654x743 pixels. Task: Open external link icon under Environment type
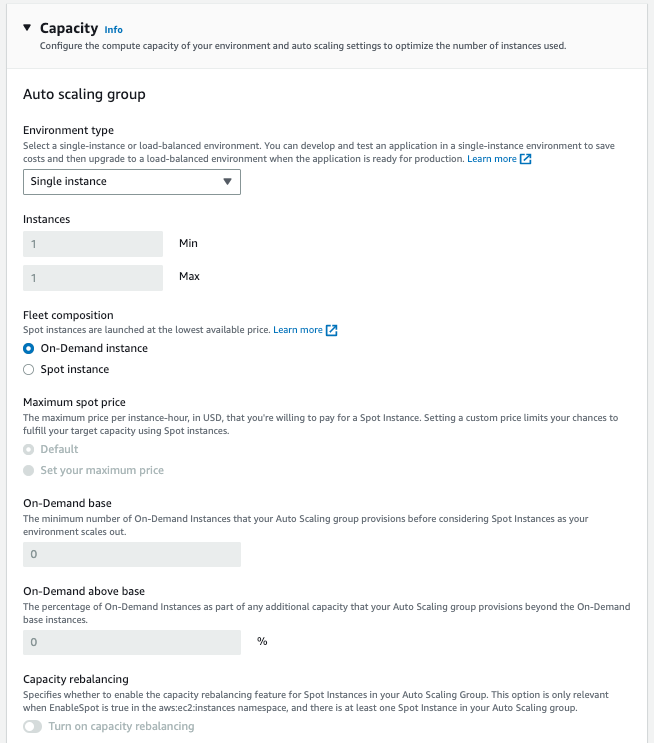(x=525, y=159)
